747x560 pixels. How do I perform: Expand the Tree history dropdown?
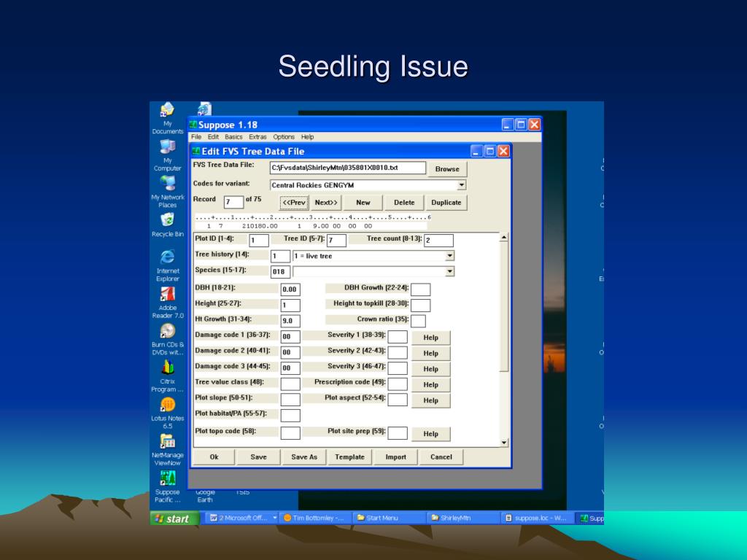pyautogui.click(x=449, y=256)
